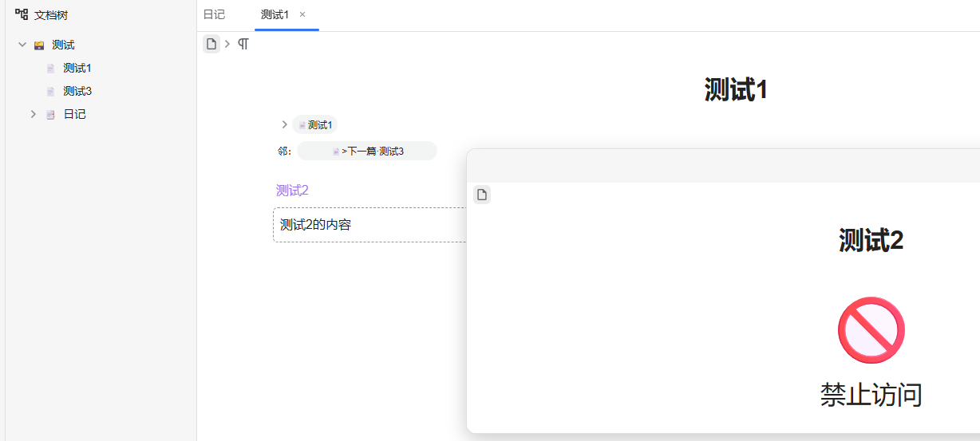Switch to the 日记 tab
Image resolution: width=980 pixels, height=441 pixels.
215,14
